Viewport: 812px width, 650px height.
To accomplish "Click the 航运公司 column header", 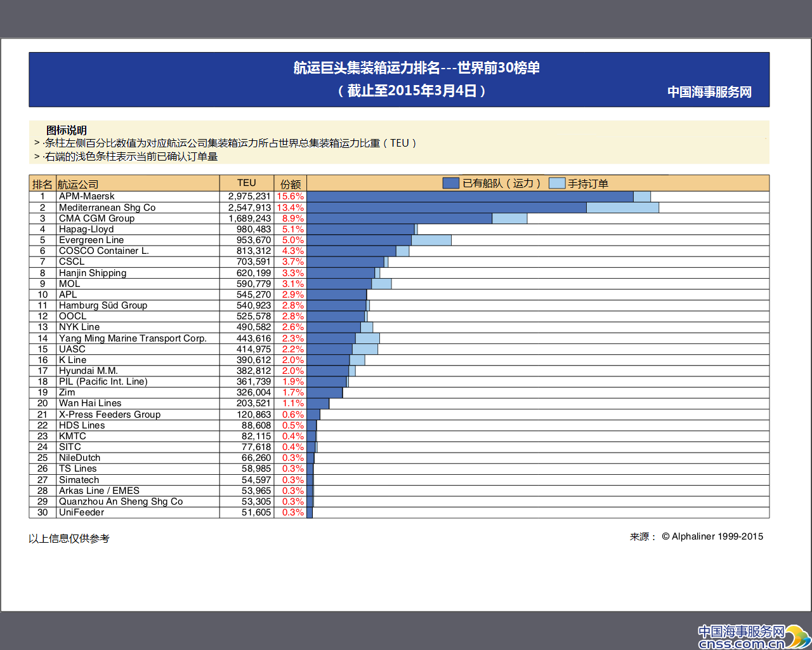I will [x=78, y=184].
